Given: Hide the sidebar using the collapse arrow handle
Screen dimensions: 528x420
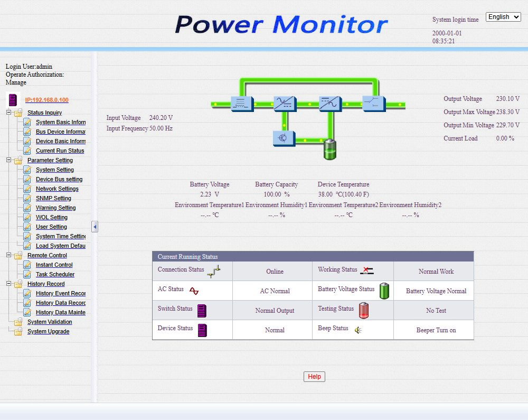Looking at the screenshot, I should pyautogui.click(x=95, y=227).
